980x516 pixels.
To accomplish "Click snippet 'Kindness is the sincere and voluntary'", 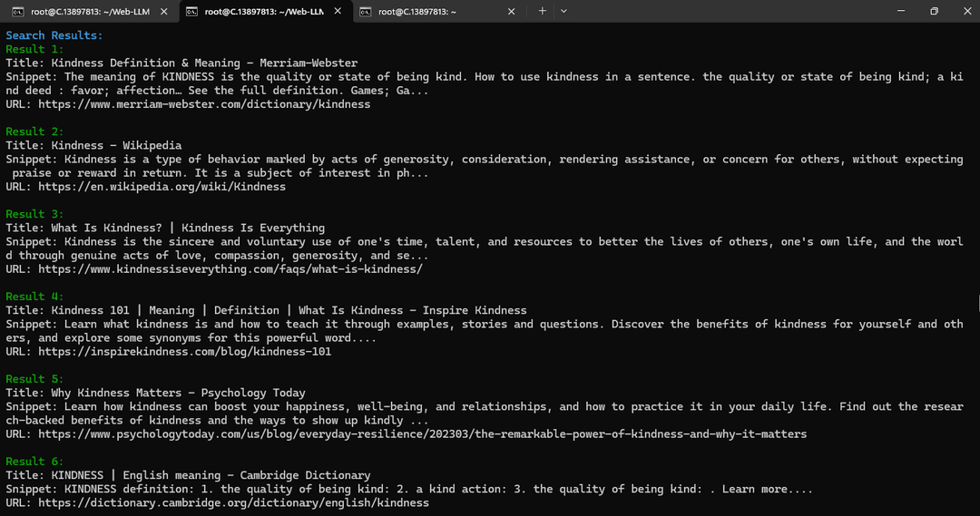I will (x=485, y=248).
